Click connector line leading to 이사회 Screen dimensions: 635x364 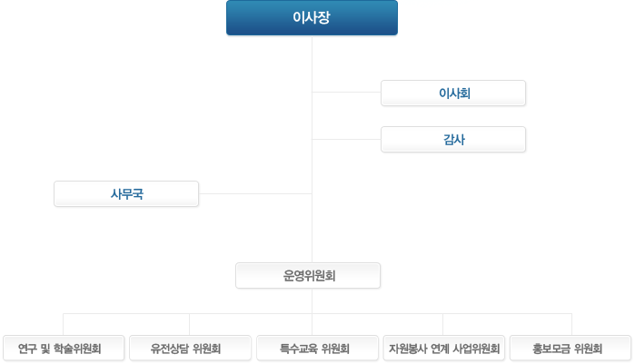[347, 93]
